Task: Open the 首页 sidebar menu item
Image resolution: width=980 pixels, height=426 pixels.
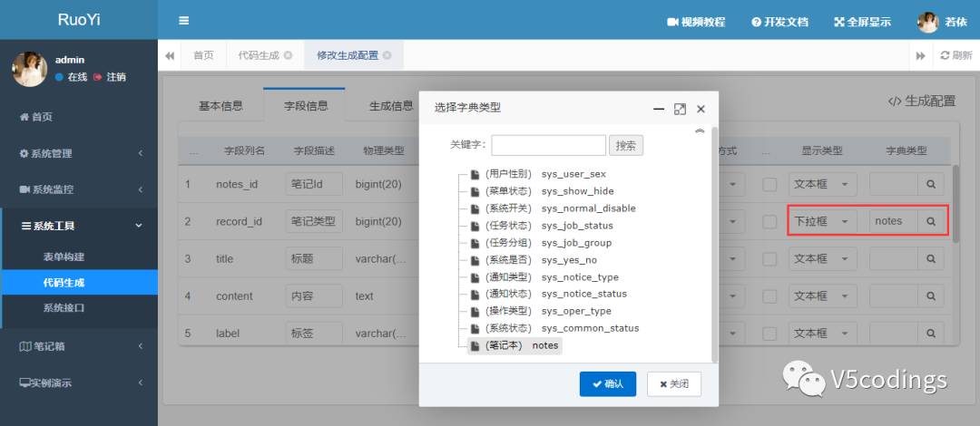Action: point(79,117)
